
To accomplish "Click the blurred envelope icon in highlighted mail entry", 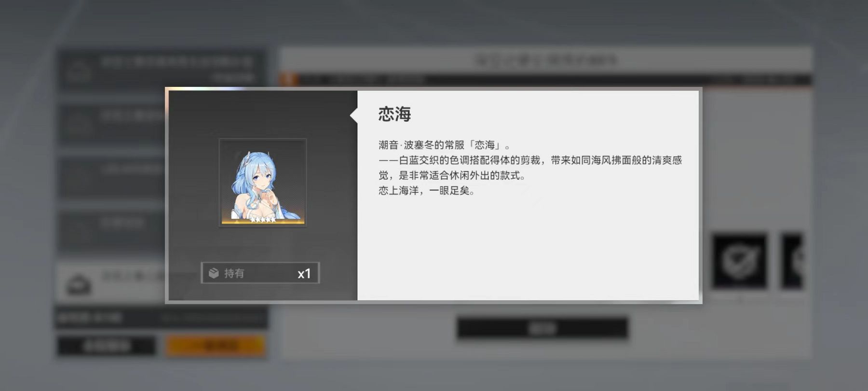I will (79, 284).
